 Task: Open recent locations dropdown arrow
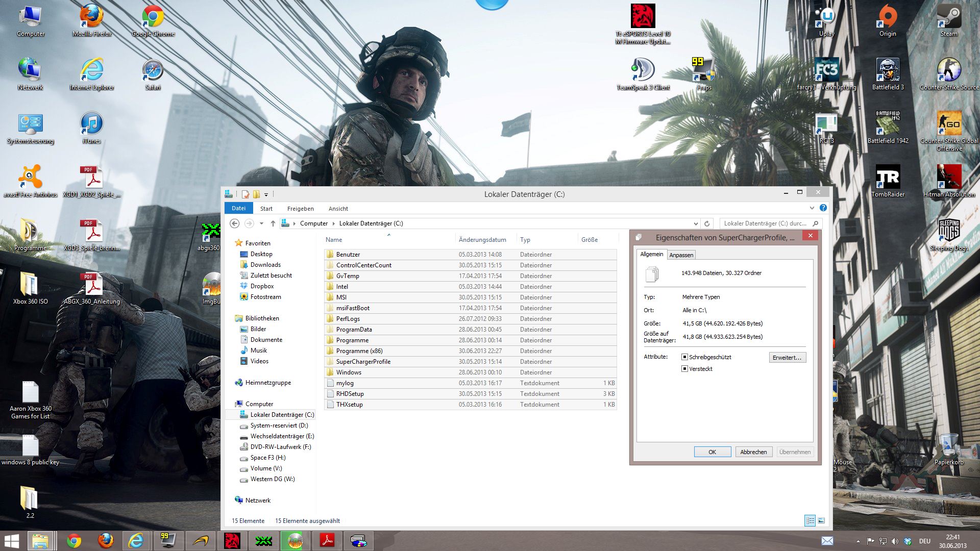tap(261, 223)
